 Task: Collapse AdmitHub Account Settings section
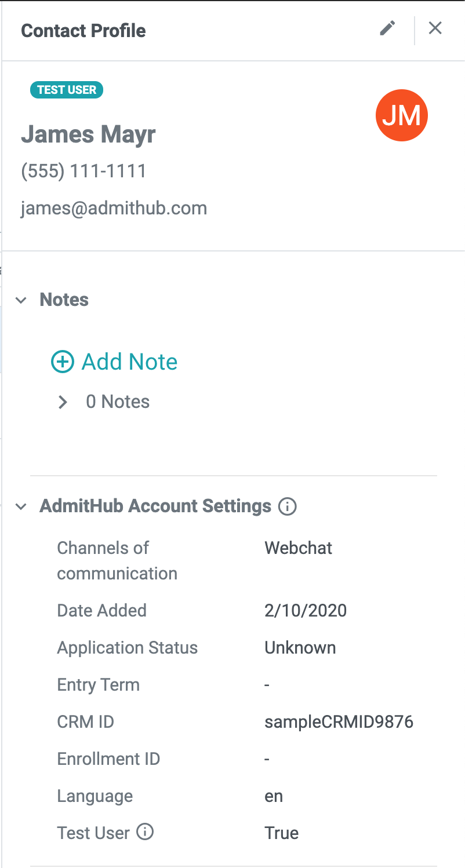pos(21,506)
